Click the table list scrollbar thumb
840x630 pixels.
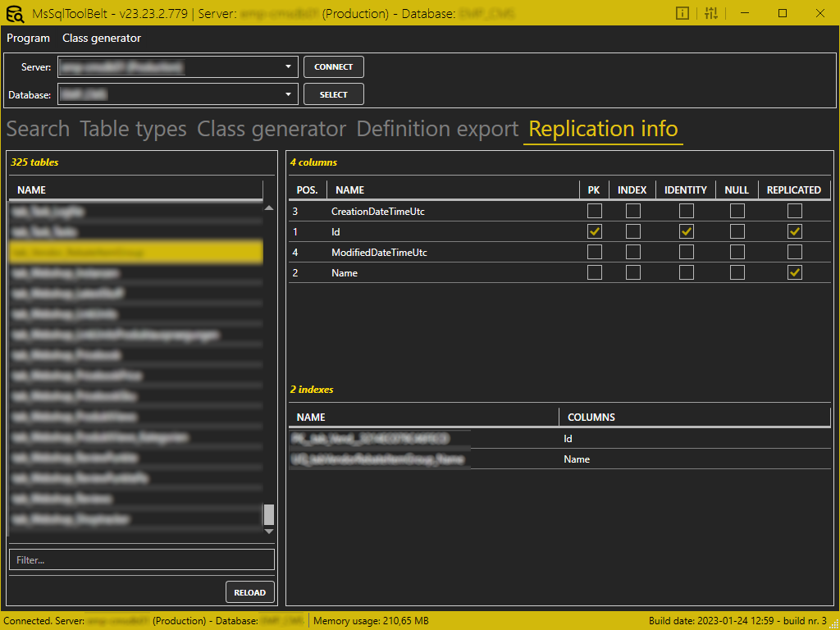coord(269,515)
